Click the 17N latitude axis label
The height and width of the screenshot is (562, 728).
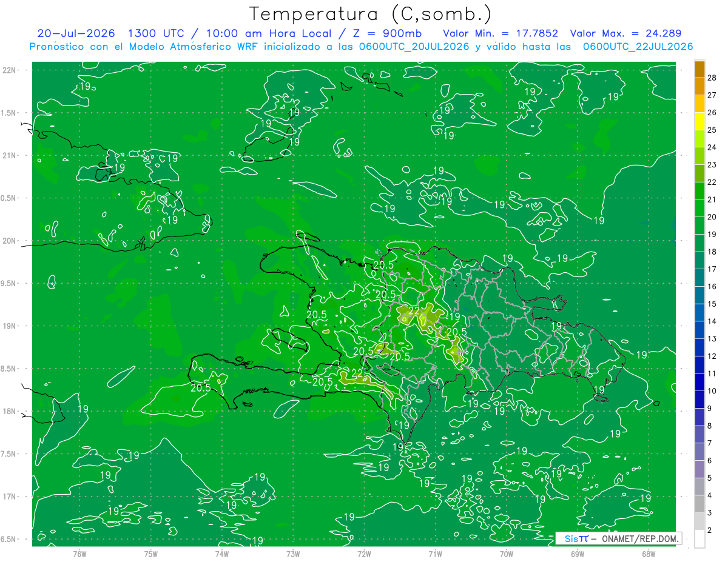point(8,497)
